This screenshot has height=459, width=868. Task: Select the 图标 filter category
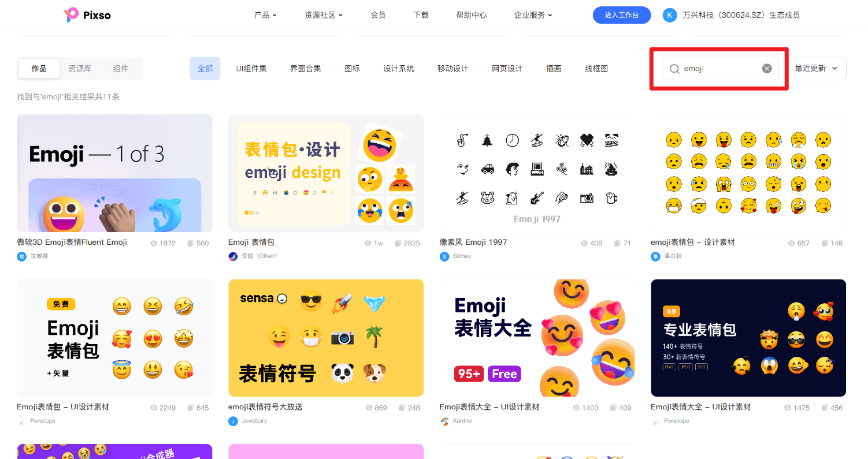click(x=352, y=68)
